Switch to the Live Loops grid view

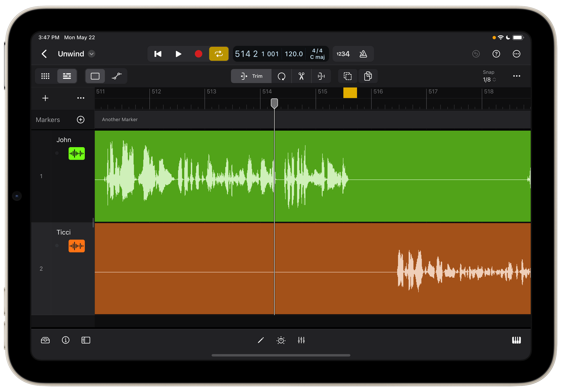point(46,76)
